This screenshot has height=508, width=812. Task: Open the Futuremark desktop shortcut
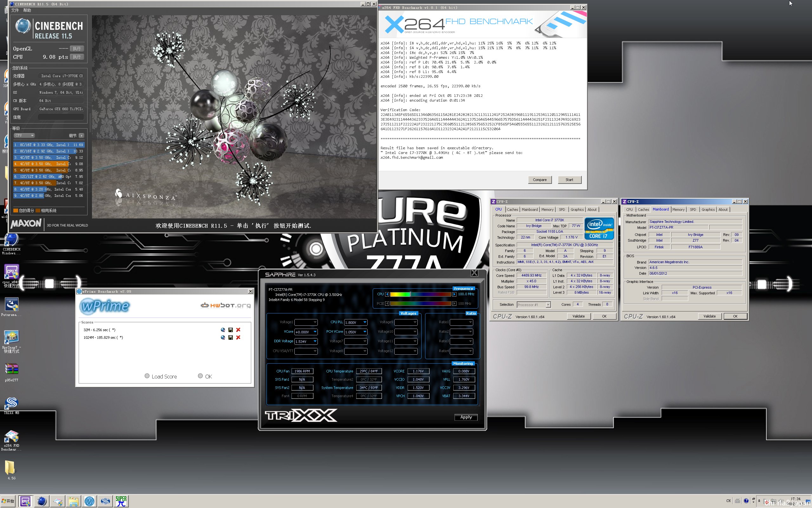tap(11, 307)
